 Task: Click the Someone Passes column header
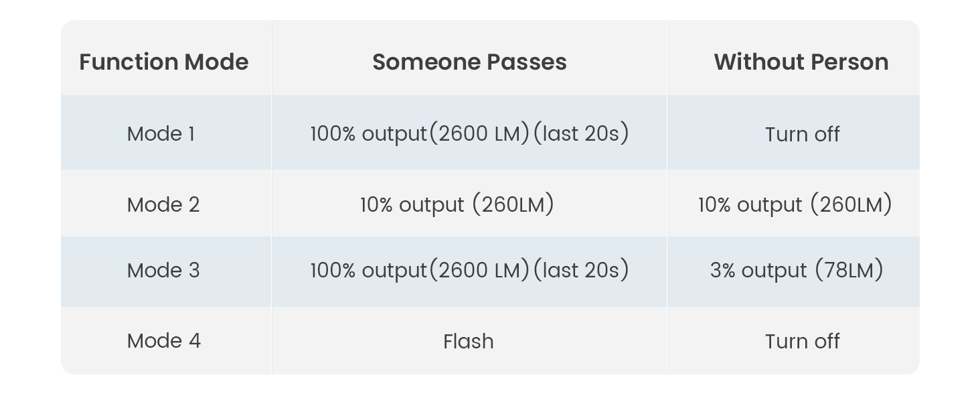(x=469, y=62)
